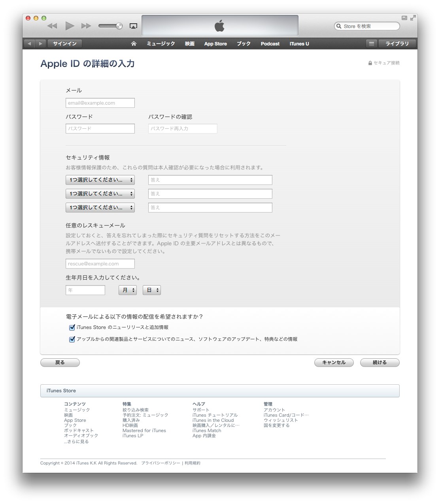Open the プライバシーポリシー link
440x504 pixels.
(161, 463)
